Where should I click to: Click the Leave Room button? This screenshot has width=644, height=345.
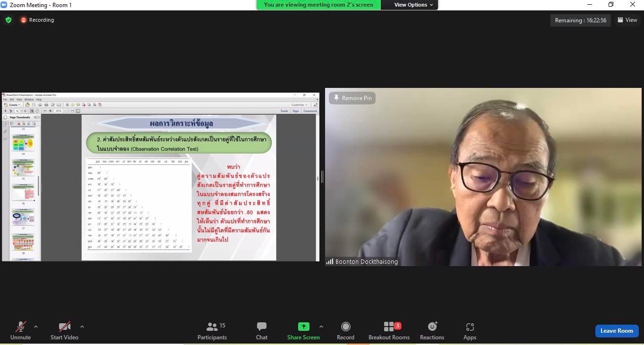pos(617,331)
